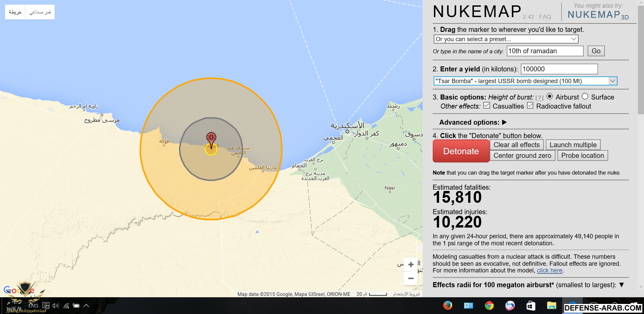Open Google Chrome from the taskbar

[x=489, y=305]
